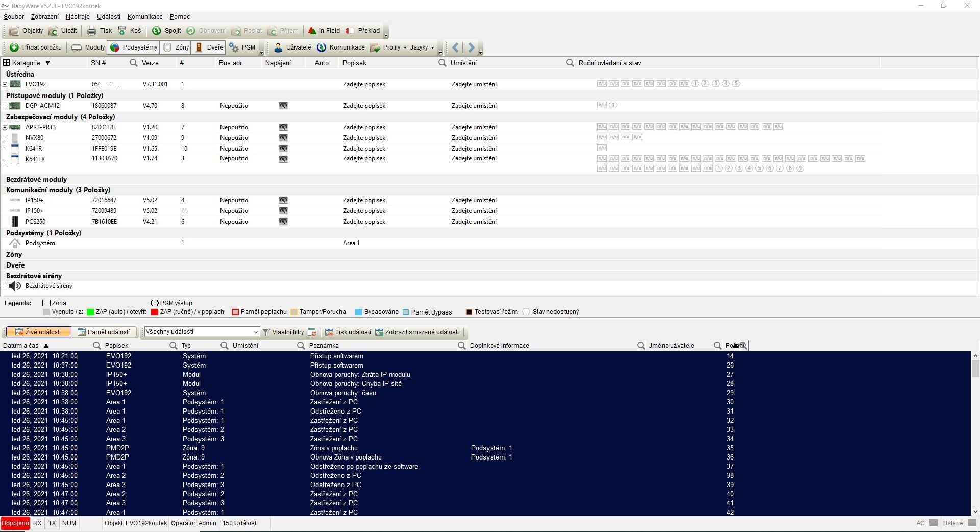Click the PGM gear icon

click(x=234, y=47)
